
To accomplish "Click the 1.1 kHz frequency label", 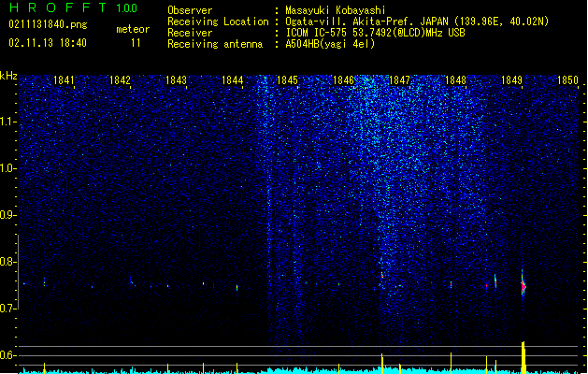I will point(8,122).
